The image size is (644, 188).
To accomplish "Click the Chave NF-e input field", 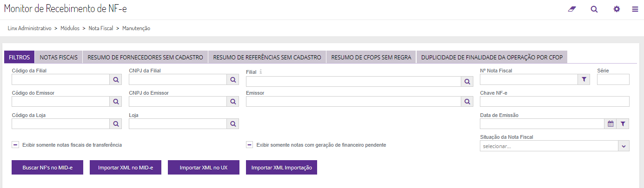I will tap(554, 102).
